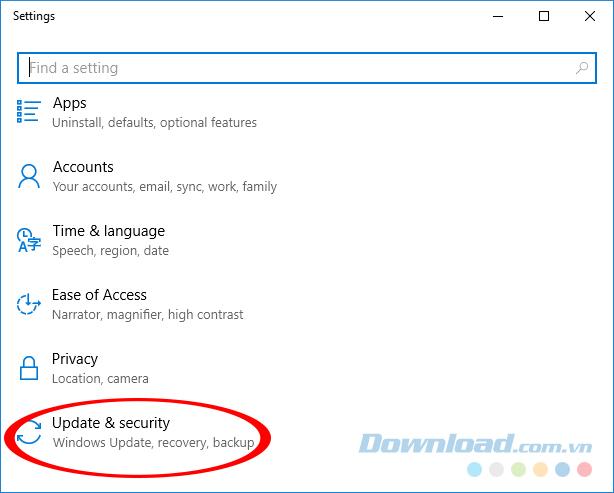Open the Apps settings category

[136, 112]
